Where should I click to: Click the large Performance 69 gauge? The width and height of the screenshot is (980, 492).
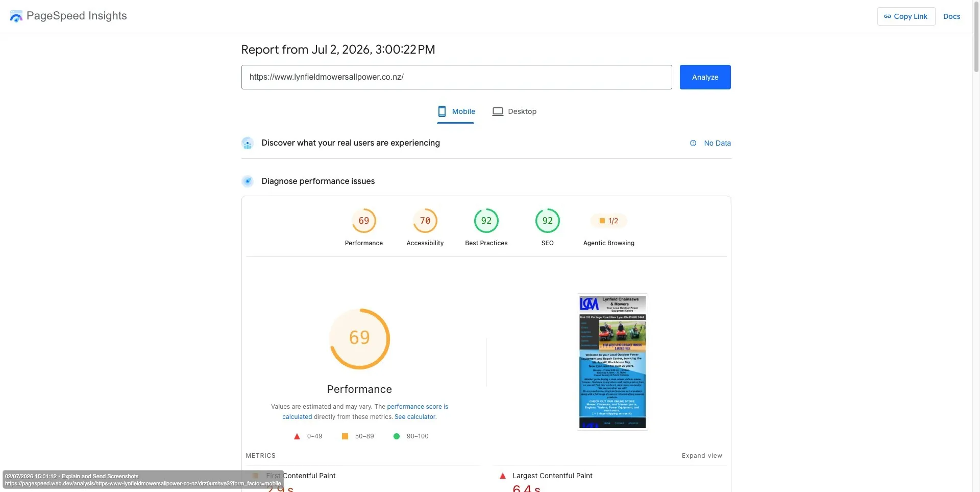pos(360,338)
